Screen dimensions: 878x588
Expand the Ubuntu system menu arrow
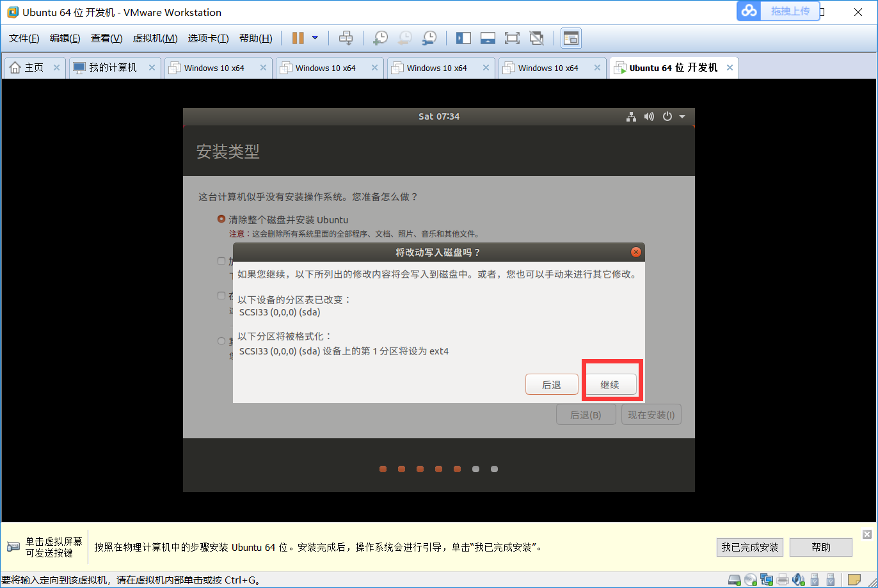point(682,116)
